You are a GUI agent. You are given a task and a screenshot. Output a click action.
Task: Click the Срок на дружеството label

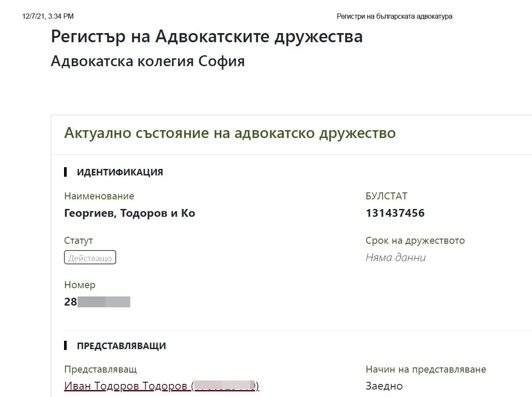click(x=415, y=241)
